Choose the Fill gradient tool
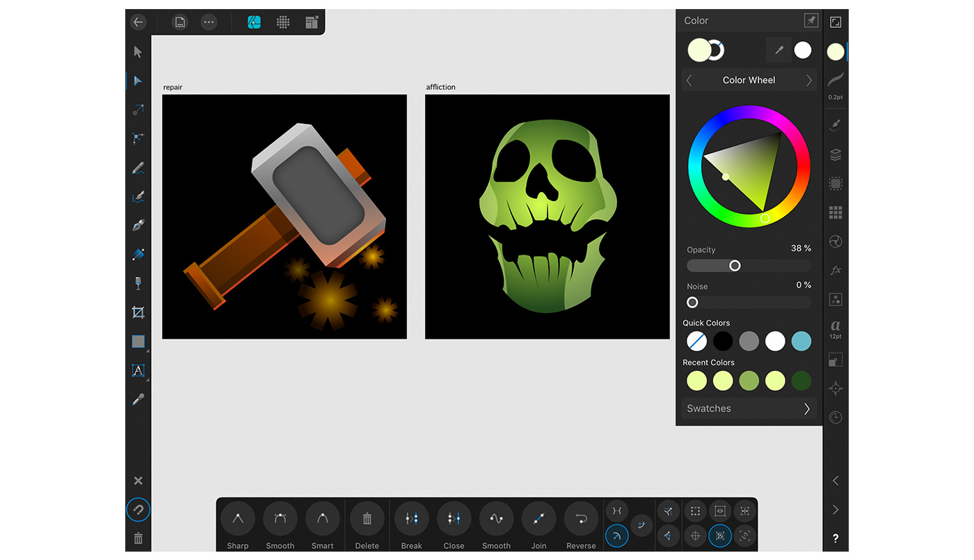The width and height of the screenshot is (974, 560). (138, 255)
